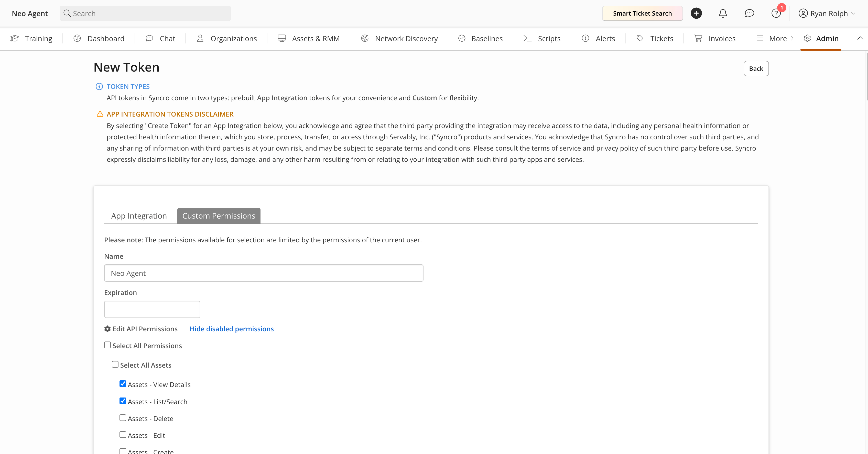Check Select All Assets
Screen dimensions: 868x454
(x=115, y=365)
